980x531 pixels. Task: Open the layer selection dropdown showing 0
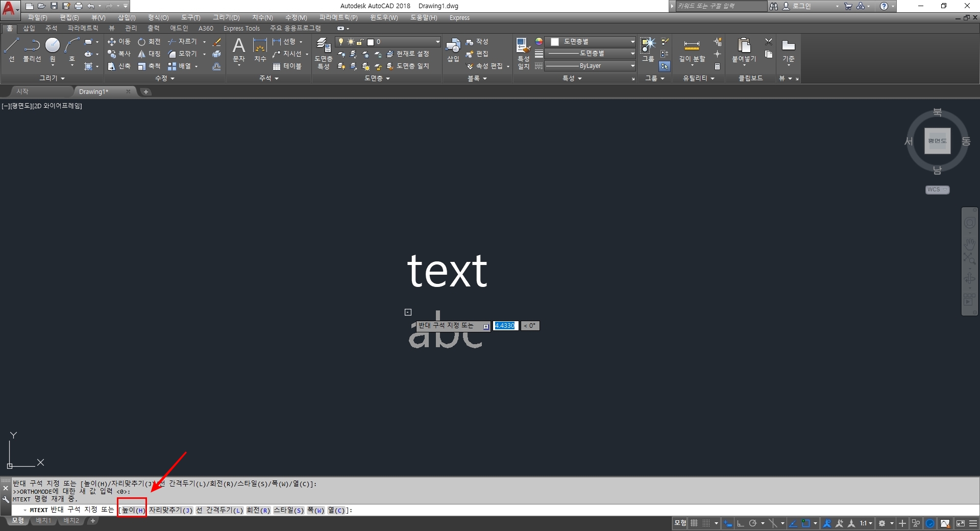[x=388, y=42]
